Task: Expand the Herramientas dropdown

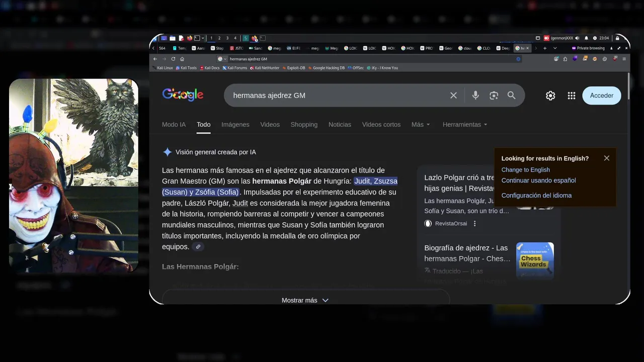Action: point(465,125)
